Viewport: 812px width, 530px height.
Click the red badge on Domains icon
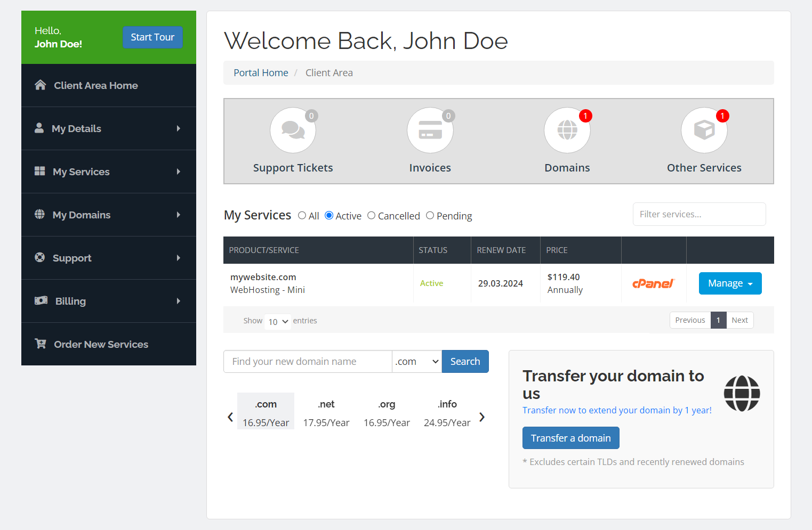(585, 116)
